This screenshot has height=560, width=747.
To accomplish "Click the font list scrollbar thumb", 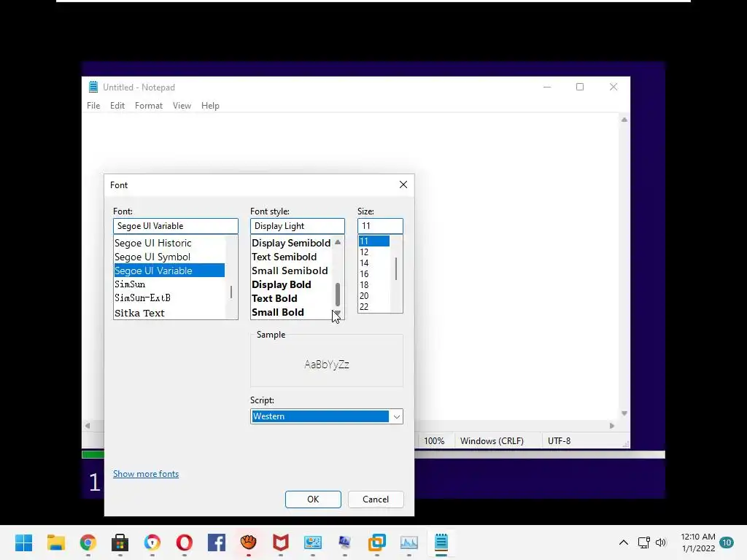I will coord(231,292).
